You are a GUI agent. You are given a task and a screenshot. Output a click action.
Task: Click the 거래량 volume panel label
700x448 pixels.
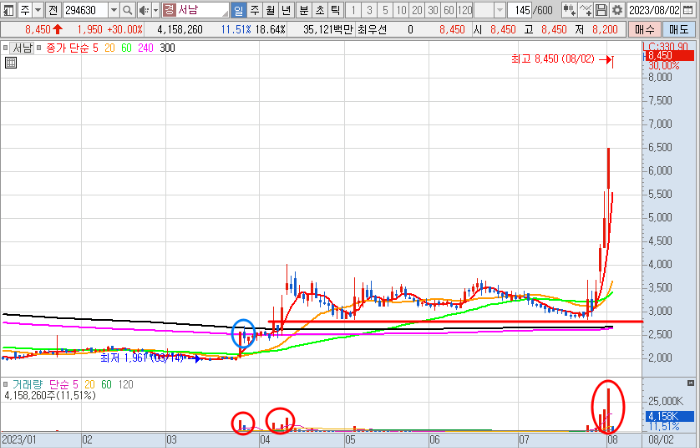(27, 384)
